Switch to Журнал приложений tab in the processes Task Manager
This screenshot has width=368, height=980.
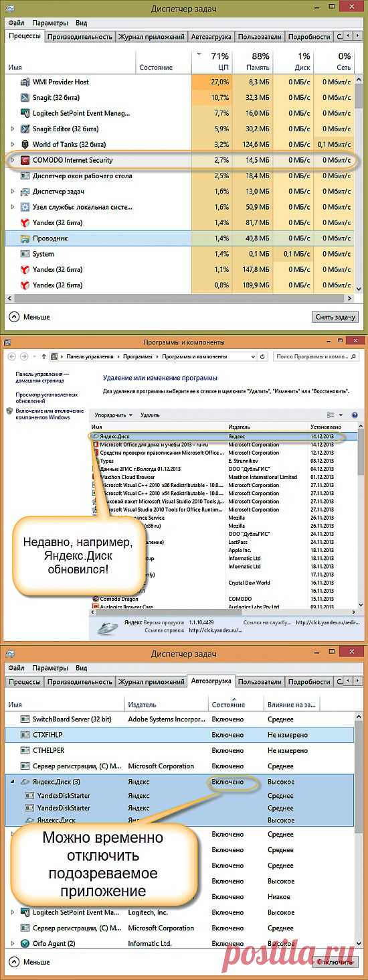coord(151,37)
